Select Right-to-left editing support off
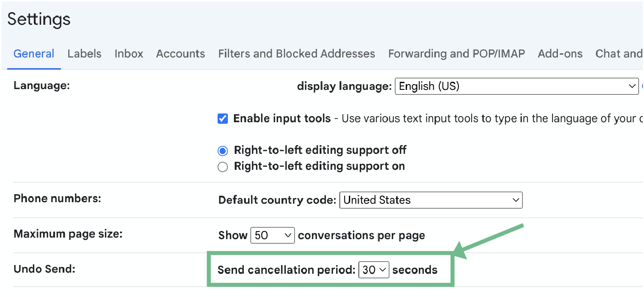The image size is (644, 297). (x=223, y=151)
